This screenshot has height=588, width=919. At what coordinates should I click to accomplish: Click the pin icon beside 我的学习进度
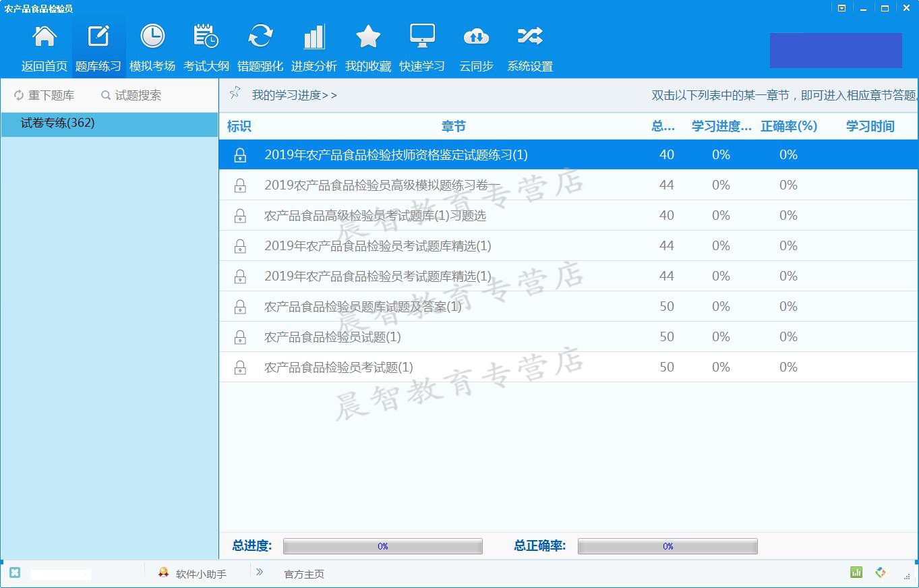point(235,93)
